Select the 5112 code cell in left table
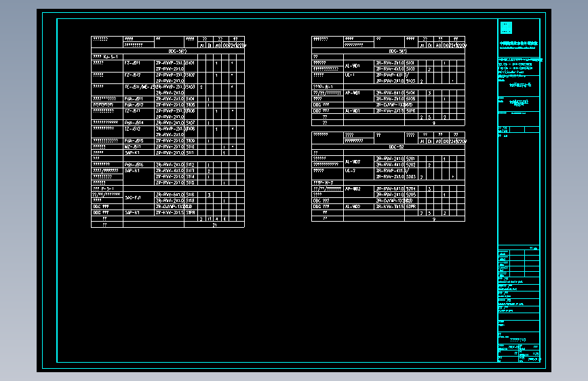 (x=191, y=165)
